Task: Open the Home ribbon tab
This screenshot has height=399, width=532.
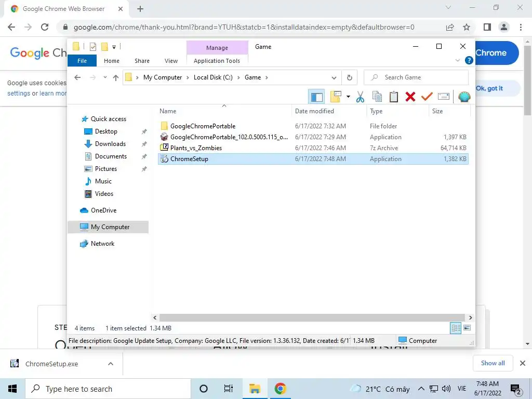Action: [x=112, y=61]
